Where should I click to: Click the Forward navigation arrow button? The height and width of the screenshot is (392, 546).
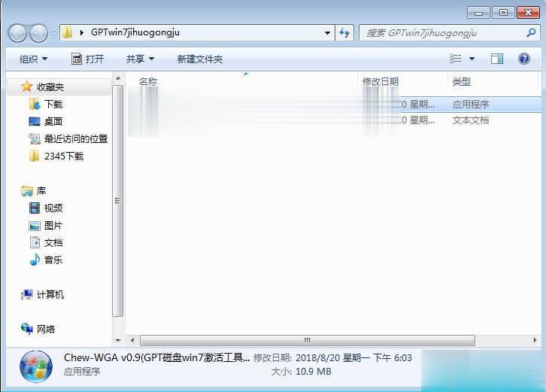coord(38,33)
